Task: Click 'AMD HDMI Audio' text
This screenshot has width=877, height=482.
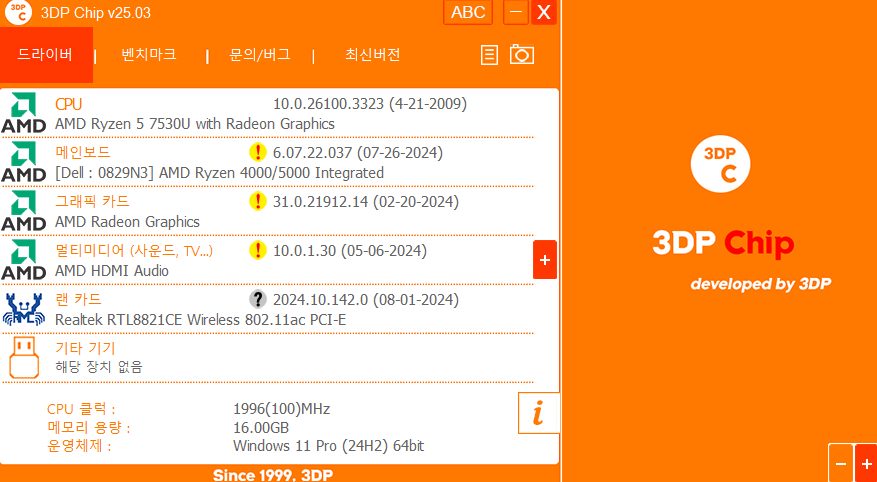Action: (112, 271)
